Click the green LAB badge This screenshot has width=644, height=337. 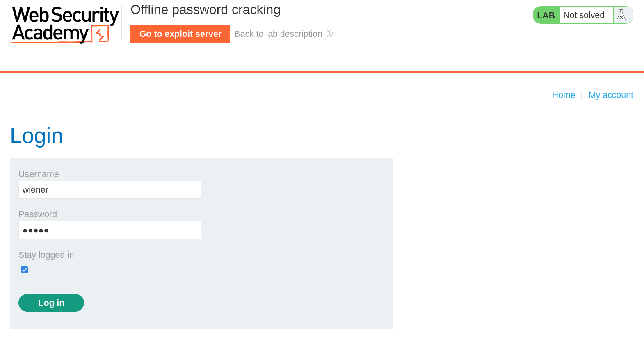coord(546,15)
